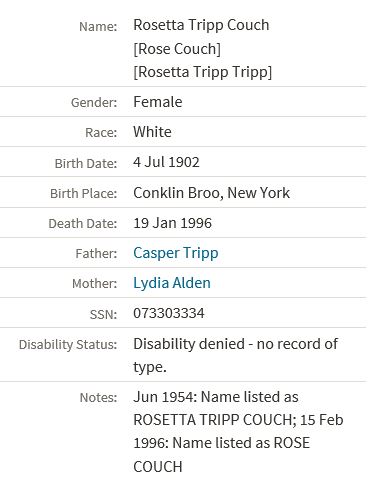This screenshot has width=369, height=489.
Task: Open the Casper Tripp father link
Action: click(x=176, y=253)
